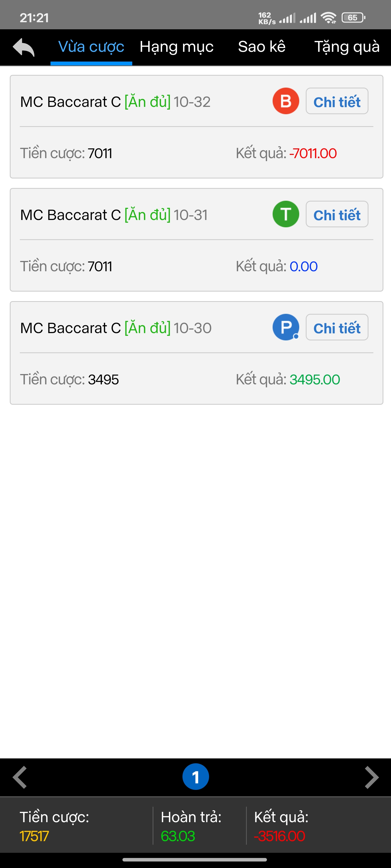
Task: Select page number 1 indicator
Action: pos(196,777)
